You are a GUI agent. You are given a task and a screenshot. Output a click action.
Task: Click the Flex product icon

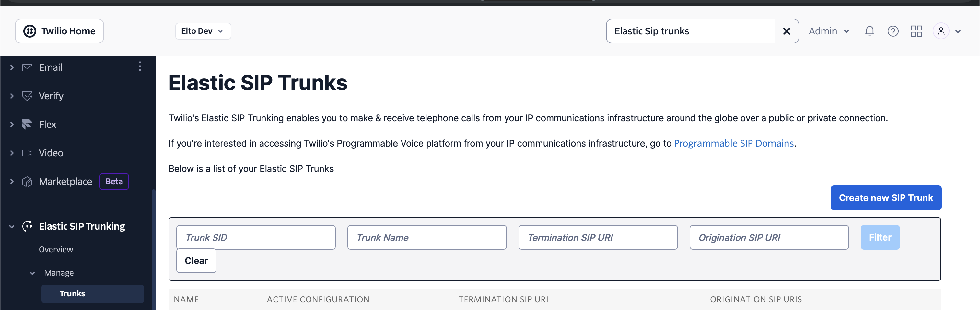click(27, 125)
